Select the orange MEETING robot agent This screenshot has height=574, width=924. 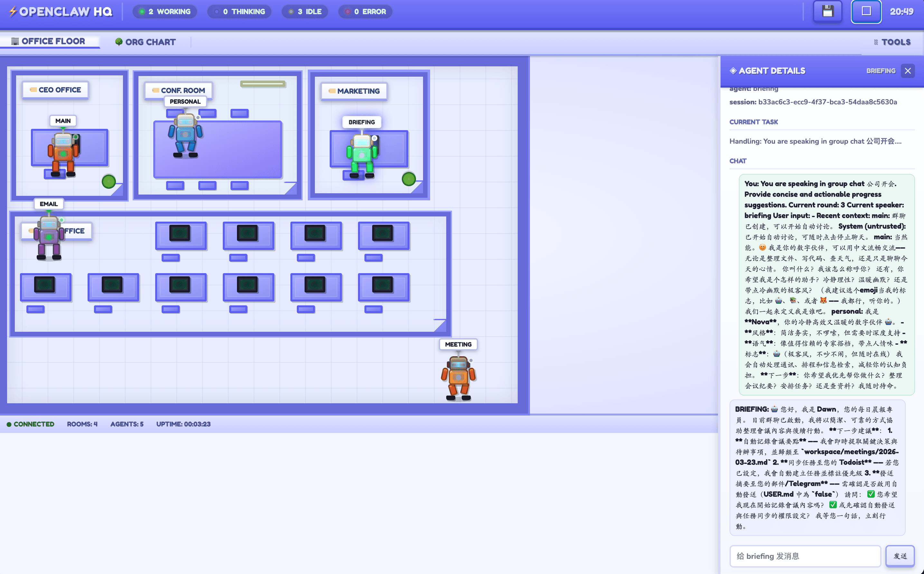tap(458, 377)
